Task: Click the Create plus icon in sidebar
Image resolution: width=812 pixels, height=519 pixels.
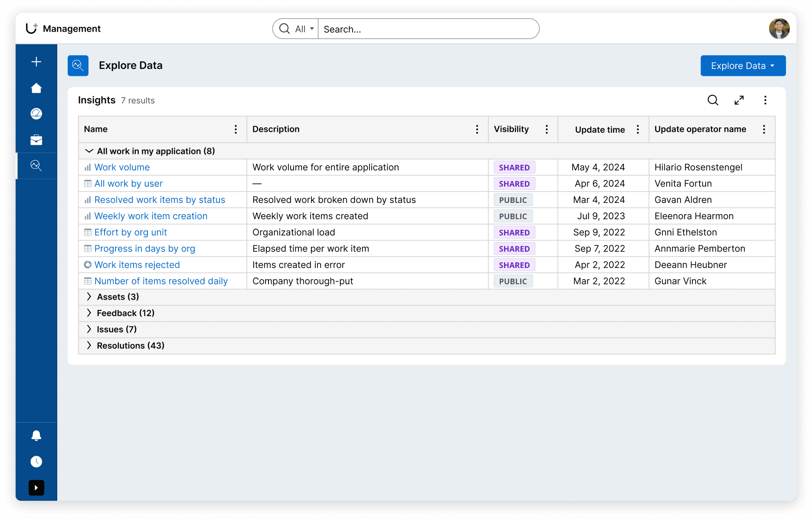Action: [x=36, y=62]
